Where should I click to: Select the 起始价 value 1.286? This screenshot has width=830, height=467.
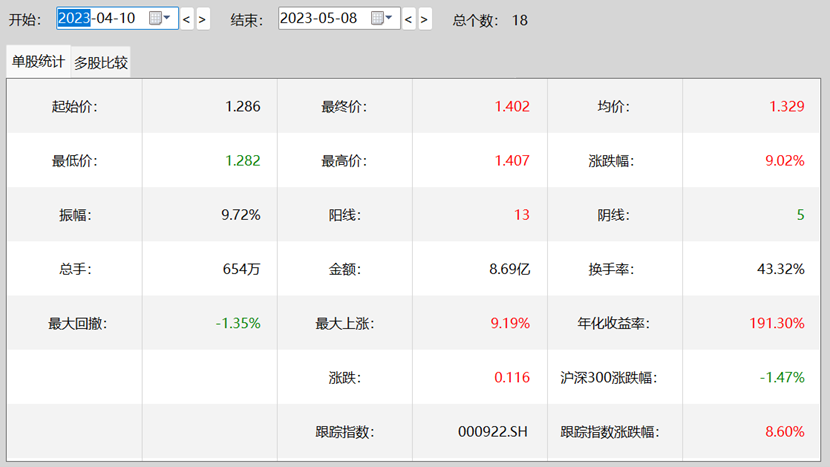[242, 106]
